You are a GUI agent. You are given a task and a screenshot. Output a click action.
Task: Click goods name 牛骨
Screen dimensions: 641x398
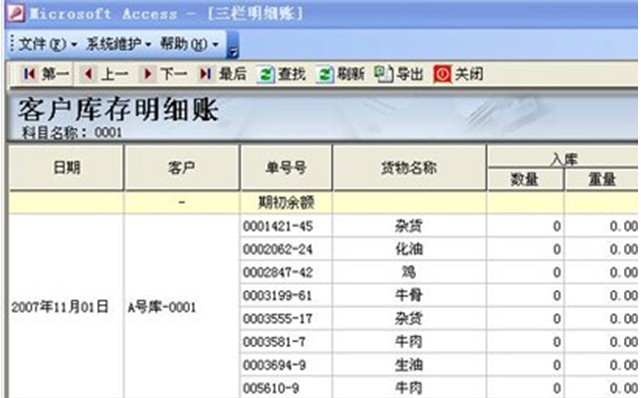point(409,295)
